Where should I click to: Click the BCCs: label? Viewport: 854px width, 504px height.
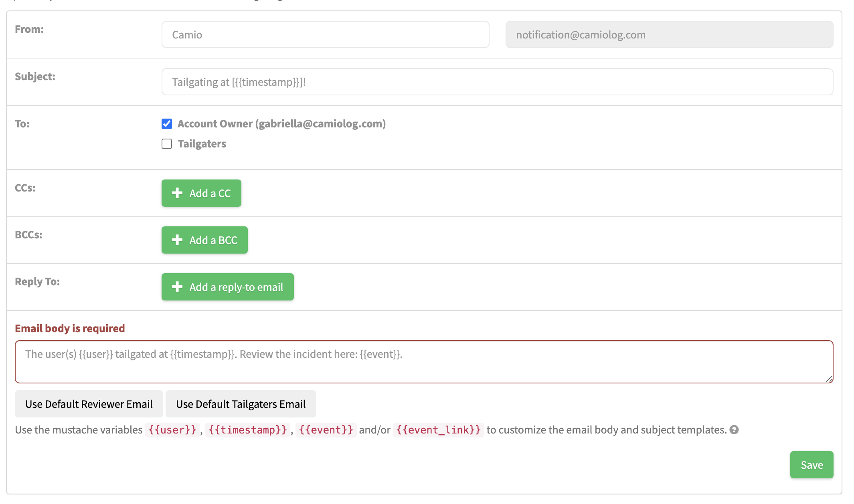pyautogui.click(x=28, y=235)
